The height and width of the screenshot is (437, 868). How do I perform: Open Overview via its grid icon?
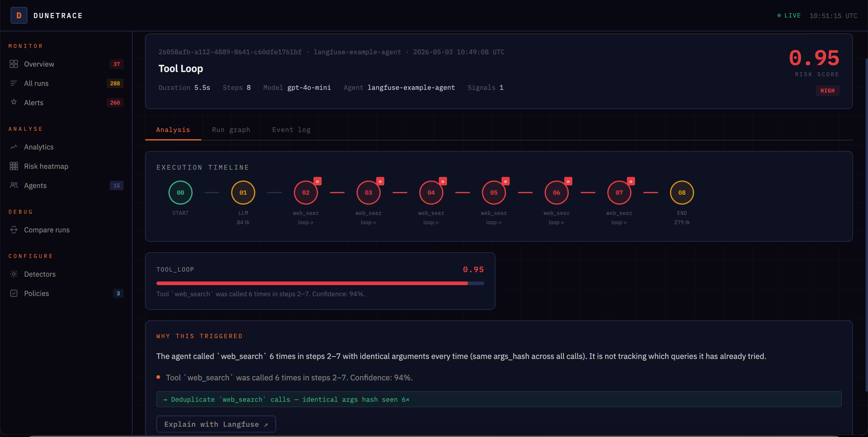pyautogui.click(x=14, y=64)
